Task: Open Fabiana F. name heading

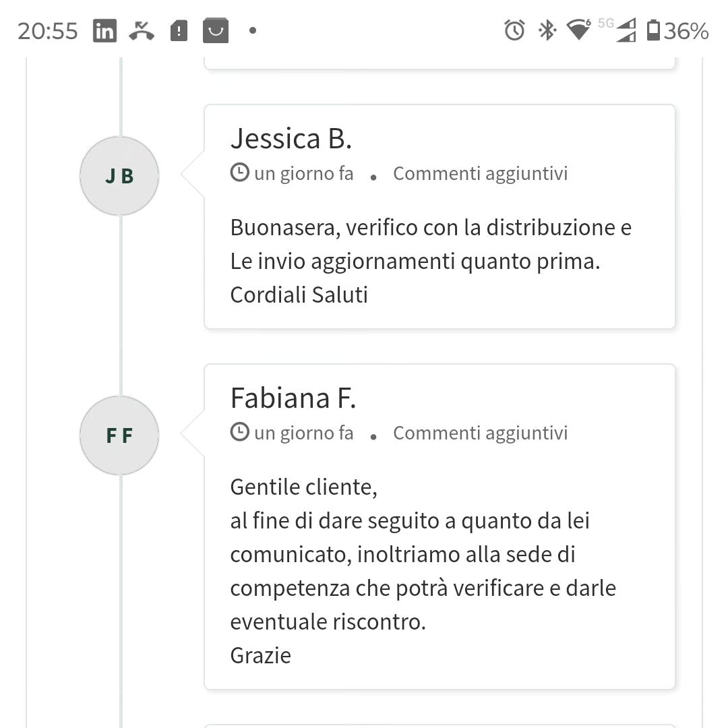Action: [293, 398]
